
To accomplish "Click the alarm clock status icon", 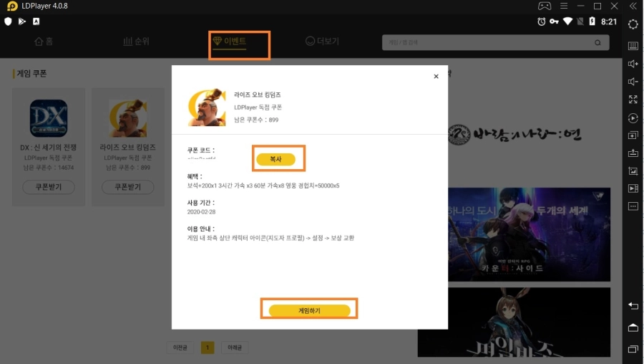I will [x=542, y=21].
